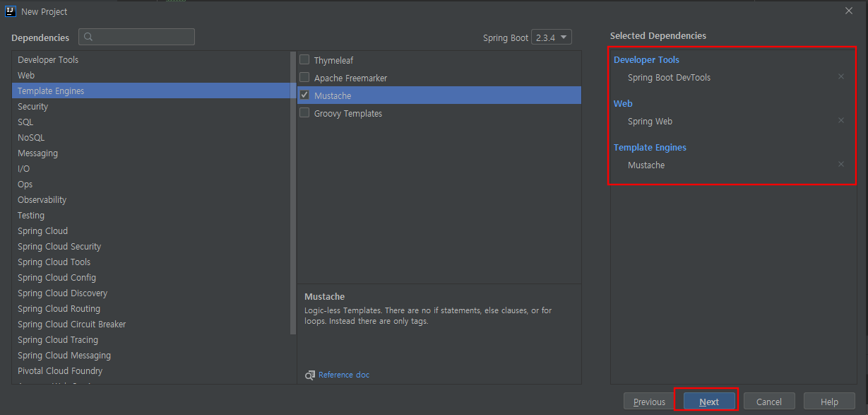The height and width of the screenshot is (415, 868).
Task: Select the Spring Cloud Messaging category
Action: click(x=152, y=355)
